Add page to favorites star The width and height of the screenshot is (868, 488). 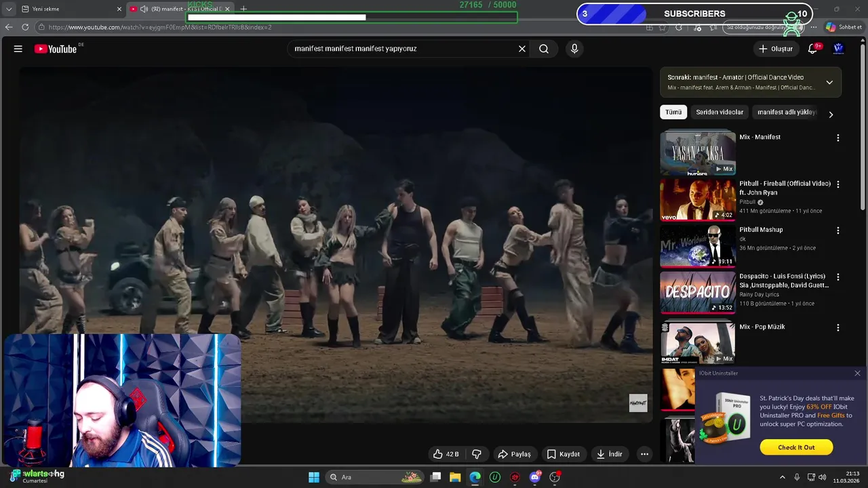pyautogui.click(x=663, y=27)
